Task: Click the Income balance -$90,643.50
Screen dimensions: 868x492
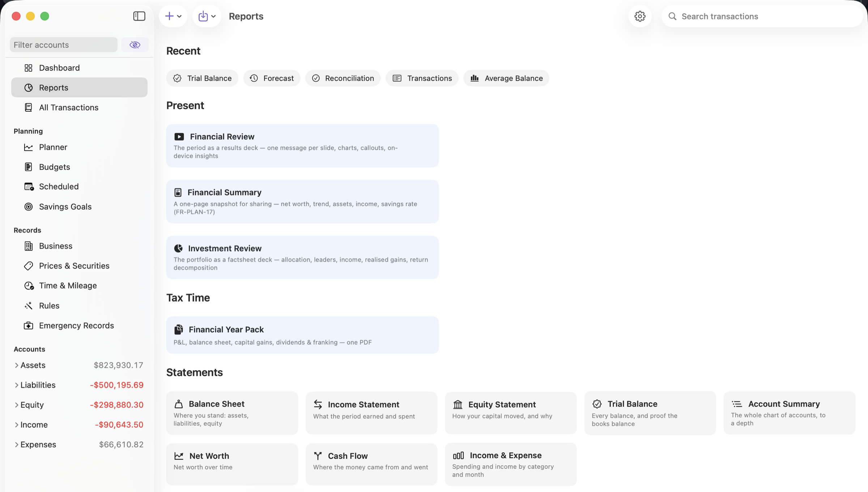Action: click(119, 425)
